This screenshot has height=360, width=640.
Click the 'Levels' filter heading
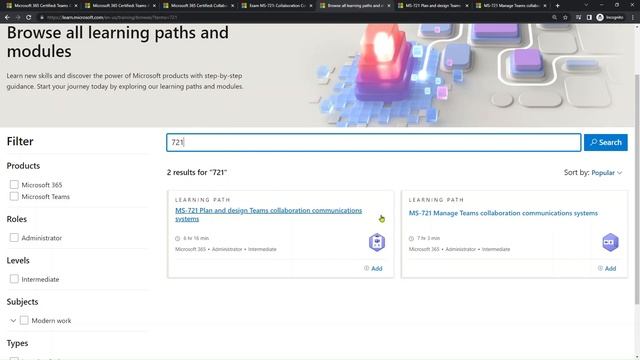tap(18, 260)
